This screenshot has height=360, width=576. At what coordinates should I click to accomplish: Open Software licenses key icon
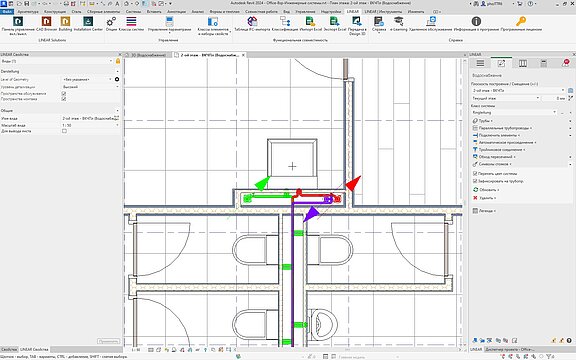tap(521, 22)
